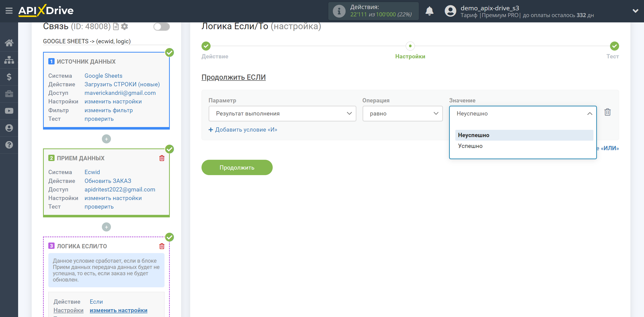Open billing dollar sidebar icon

[9, 77]
